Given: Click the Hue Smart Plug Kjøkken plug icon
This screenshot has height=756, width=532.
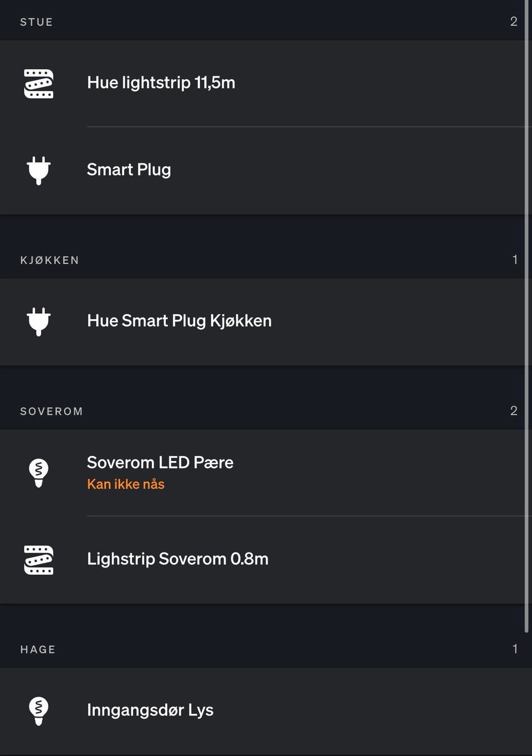Looking at the screenshot, I should [x=39, y=321].
